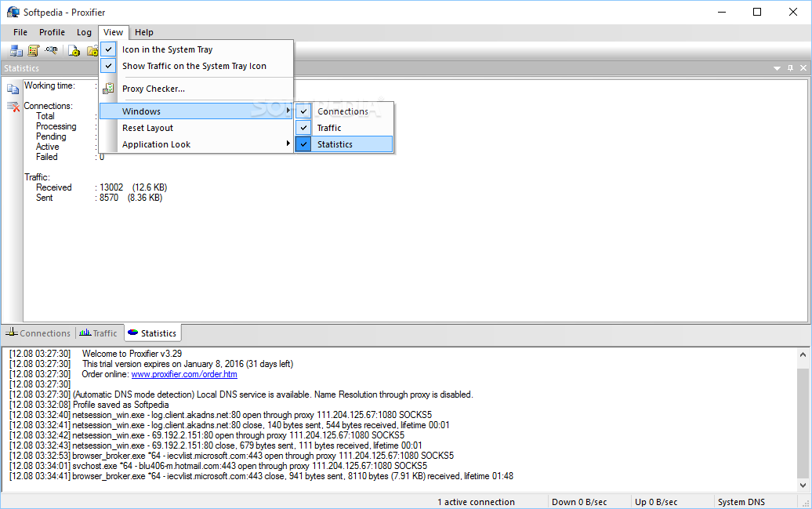Click 'System DNS' status entry
812x509 pixels.
coord(741,502)
